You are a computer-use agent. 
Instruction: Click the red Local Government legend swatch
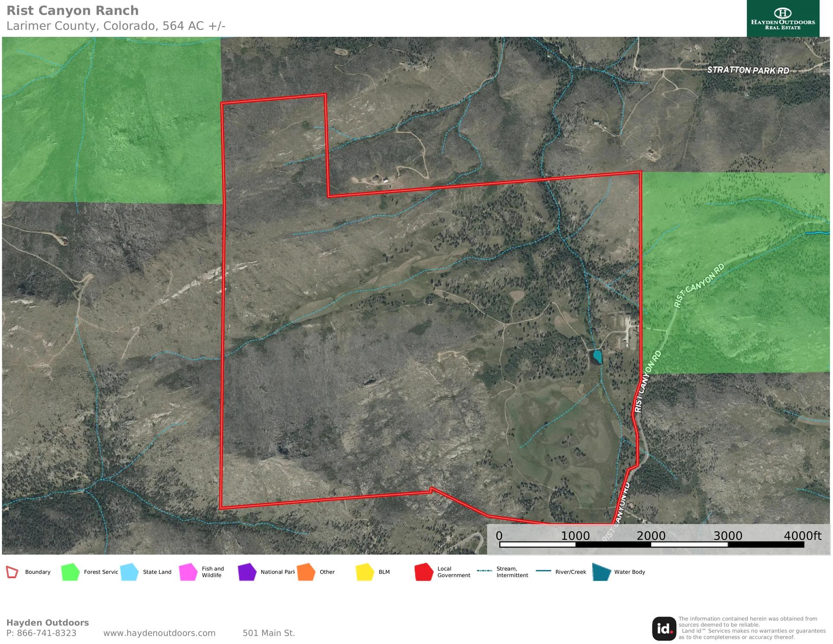coord(424,572)
